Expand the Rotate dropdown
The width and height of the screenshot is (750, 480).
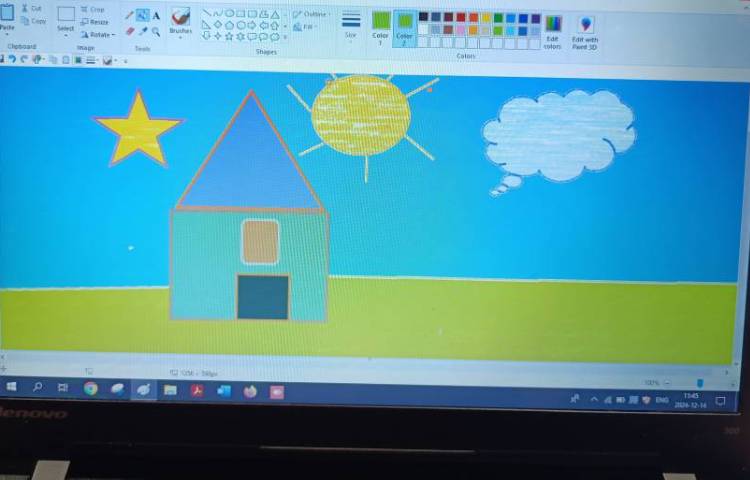96,34
